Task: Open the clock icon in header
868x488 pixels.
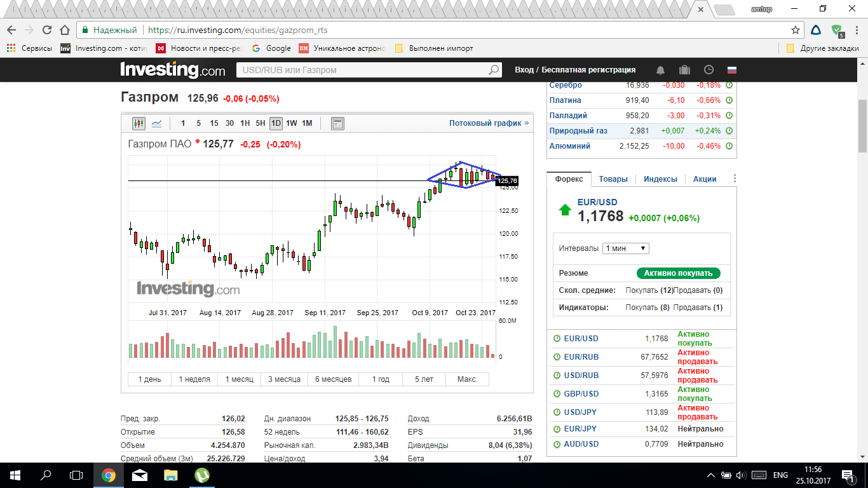Action: (709, 70)
